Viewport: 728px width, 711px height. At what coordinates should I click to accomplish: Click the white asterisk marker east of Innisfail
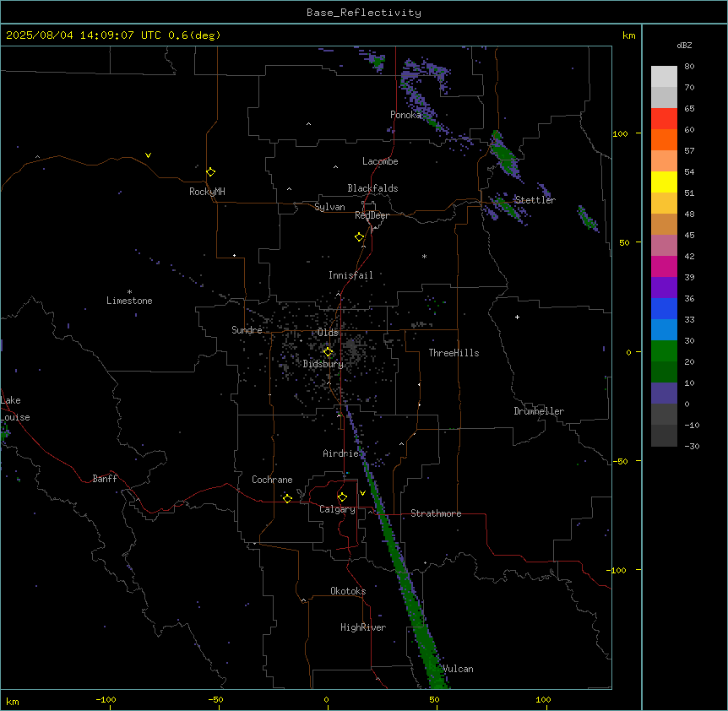click(x=424, y=256)
